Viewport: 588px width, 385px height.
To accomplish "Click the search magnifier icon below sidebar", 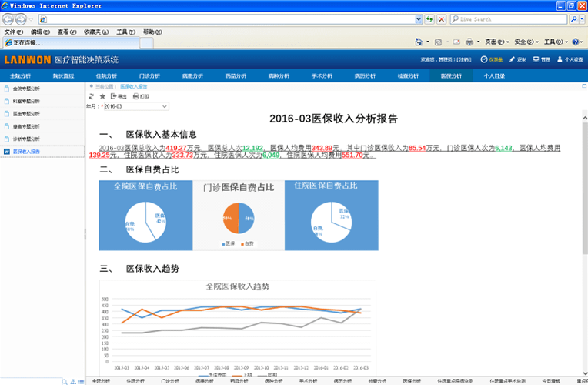I will pos(65,382).
